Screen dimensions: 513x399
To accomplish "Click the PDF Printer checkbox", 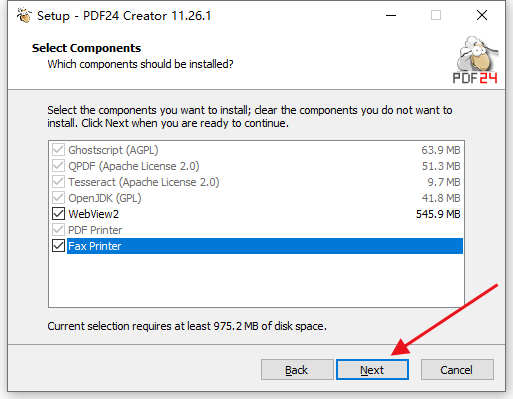I will click(58, 230).
